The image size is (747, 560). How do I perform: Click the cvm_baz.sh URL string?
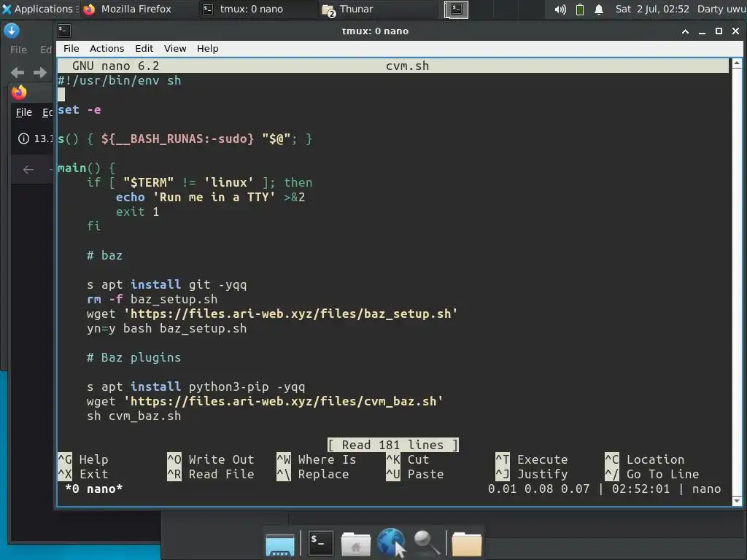pyautogui.click(x=284, y=402)
